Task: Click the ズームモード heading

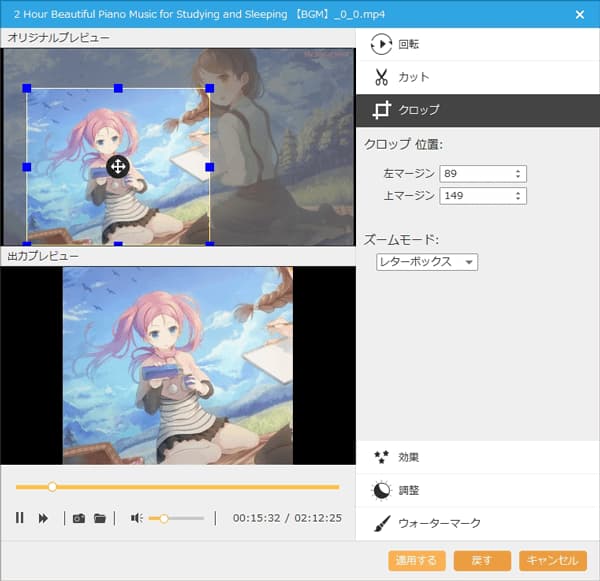Action: [x=401, y=240]
